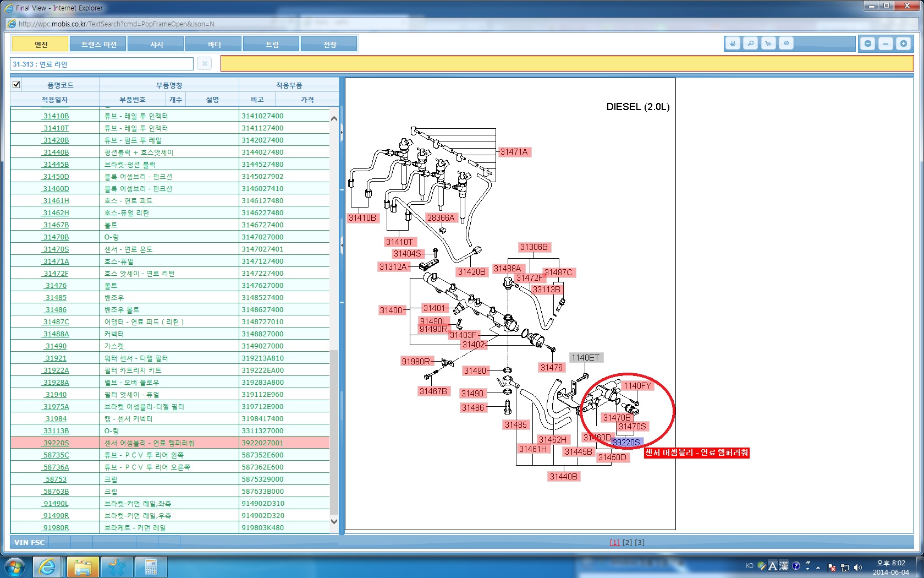This screenshot has width=924, height=578.
Task: Click the 가격 column header
Action: pos(307,99)
